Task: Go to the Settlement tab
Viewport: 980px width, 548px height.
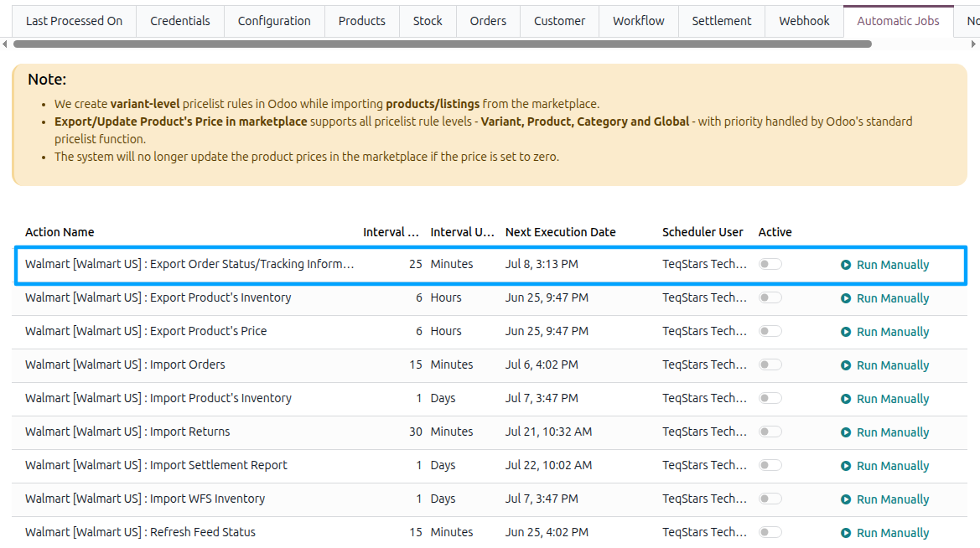Action: click(x=721, y=21)
